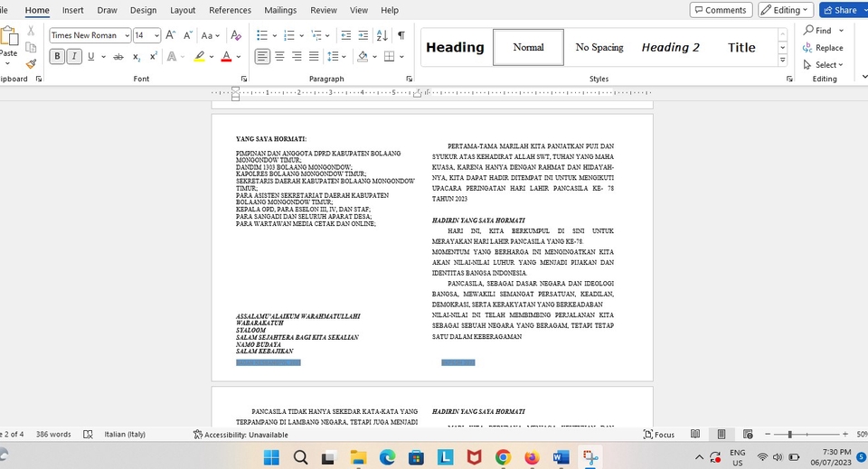Apply the No Spacing style

(599, 48)
